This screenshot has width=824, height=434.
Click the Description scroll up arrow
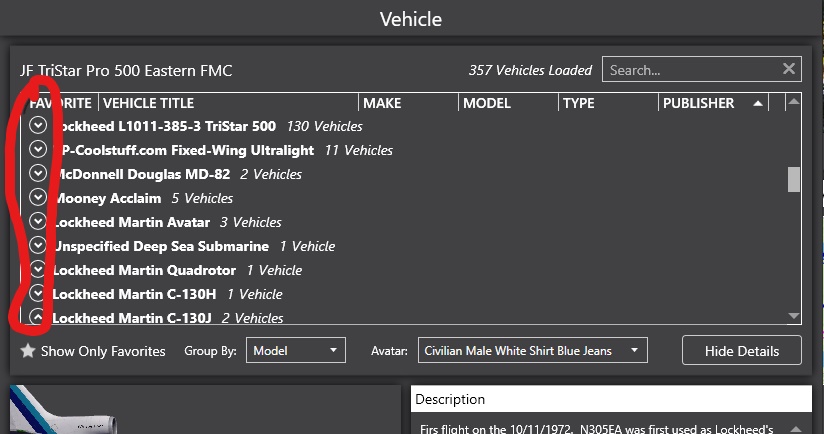point(796,429)
